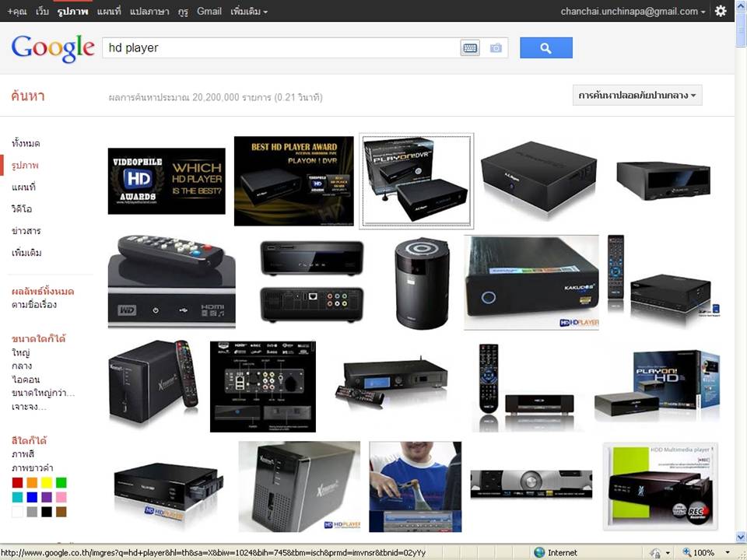
Task: Choose the ผลลัพธ์ทั้งหมด filter
Action: (x=43, y=291)
